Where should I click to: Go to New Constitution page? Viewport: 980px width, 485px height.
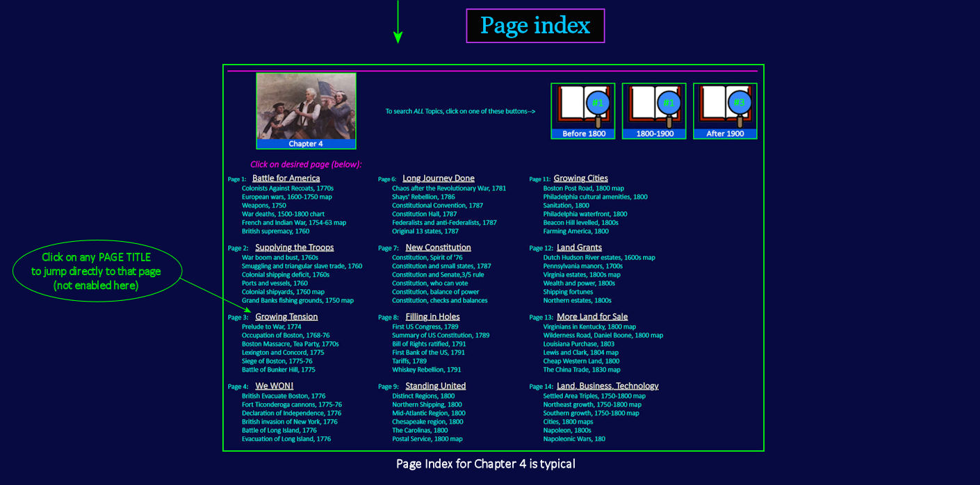coord(439,247)
